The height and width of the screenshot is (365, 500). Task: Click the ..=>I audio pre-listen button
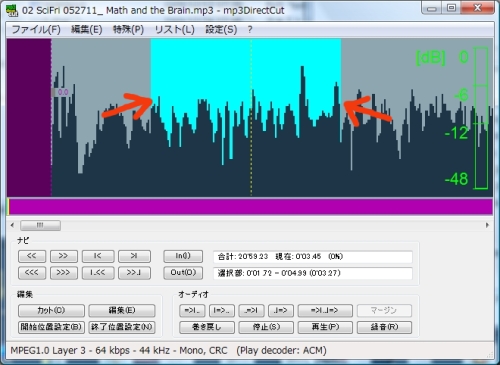click(251, 310)
